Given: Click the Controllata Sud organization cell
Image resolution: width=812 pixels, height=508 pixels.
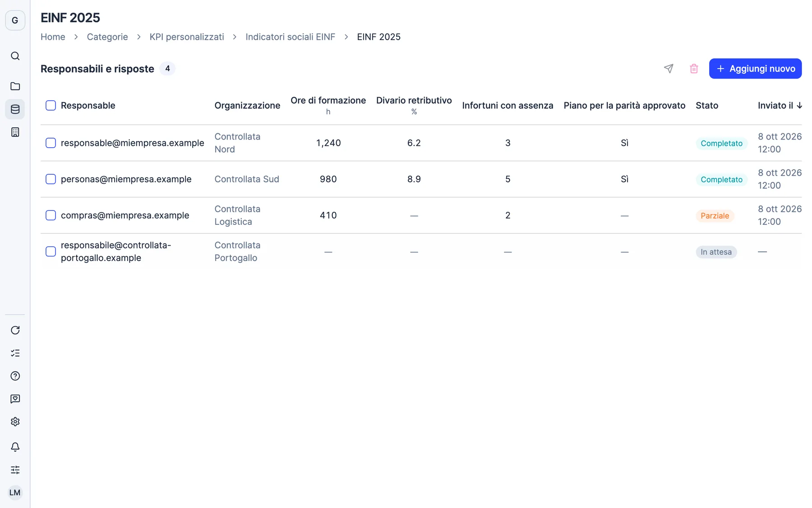Looking at the screenshot, I should pyautogui.click(x=247, y=179).
